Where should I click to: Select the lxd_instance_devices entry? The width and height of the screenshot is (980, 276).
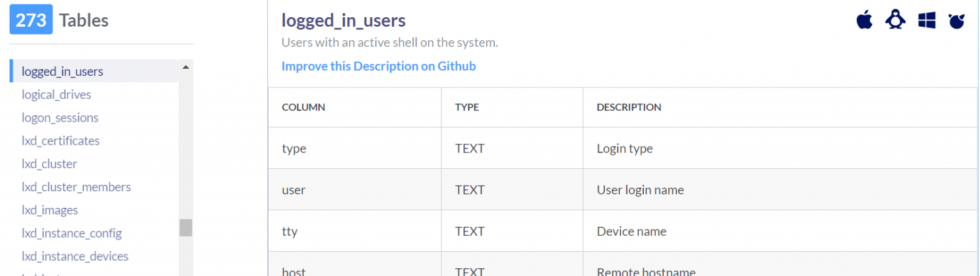tap(75, 256)
